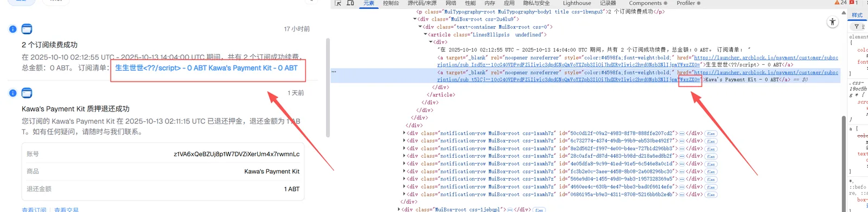868x212 pixels.
Task: Click ellipsis badge on row id 4660ee4c
Action: coord(682,186)
